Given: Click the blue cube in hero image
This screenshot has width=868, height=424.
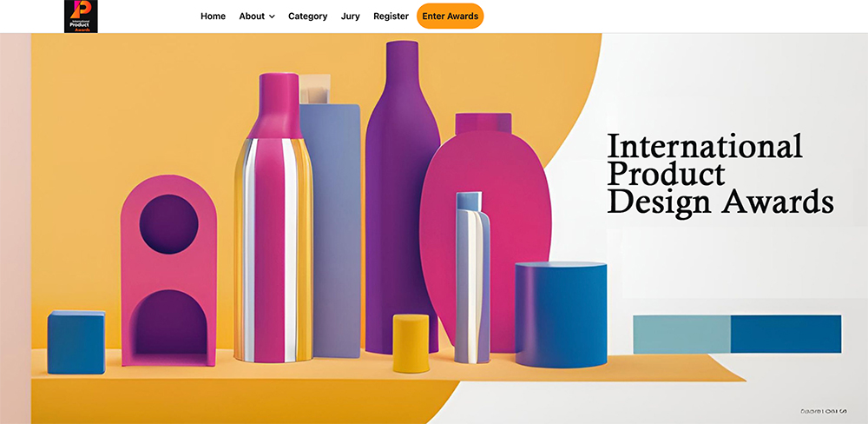Looking at the screenshot, I should (x=76, y=342).
